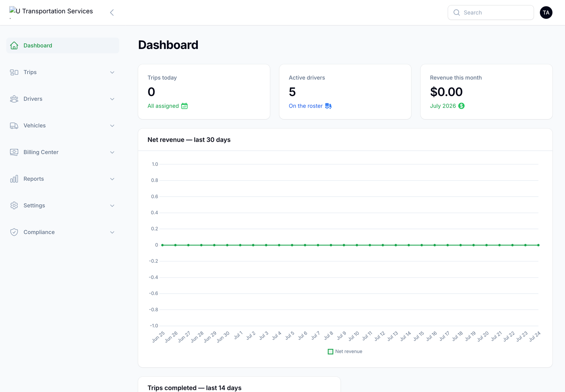Image resolution: width=565 pixels, height=392 pixels.
Task: Expand the Drivers menu chevron
Action: pos(112,99)
